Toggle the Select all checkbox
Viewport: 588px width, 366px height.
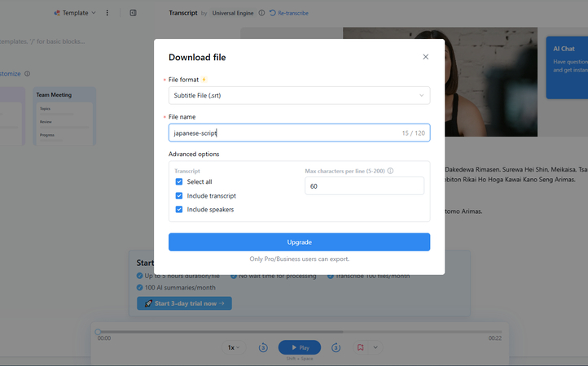[x=179, y=181]
